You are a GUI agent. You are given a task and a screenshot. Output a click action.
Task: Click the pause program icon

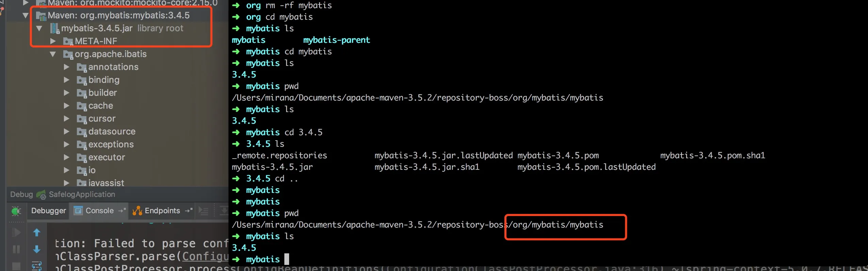(x=16, y=250)
